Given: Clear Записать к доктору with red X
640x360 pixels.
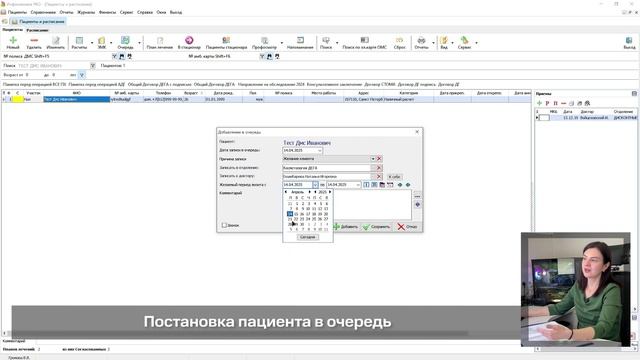Looking at the screenshot, I should click(x=379, y=176).
